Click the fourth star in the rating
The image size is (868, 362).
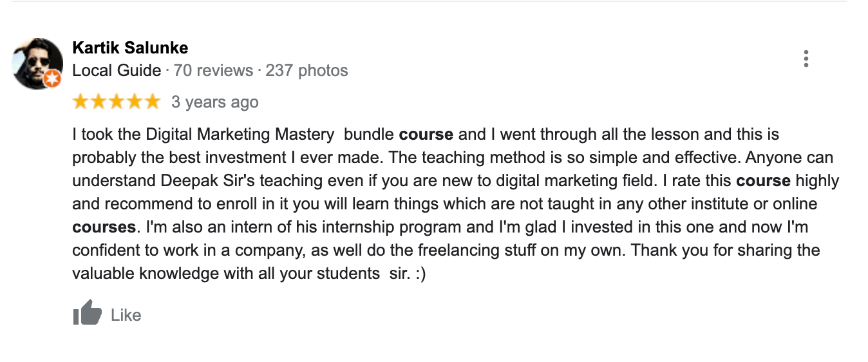(134, 102)
